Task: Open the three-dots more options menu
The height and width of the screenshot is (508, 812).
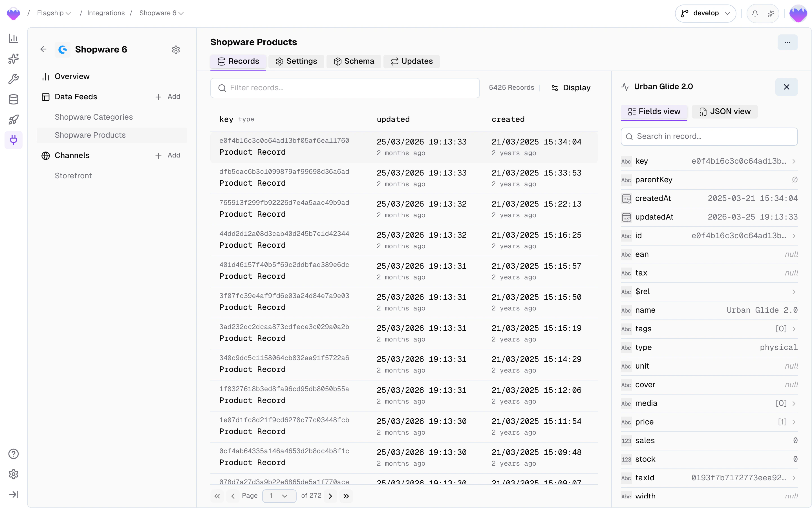Action: 787,42
